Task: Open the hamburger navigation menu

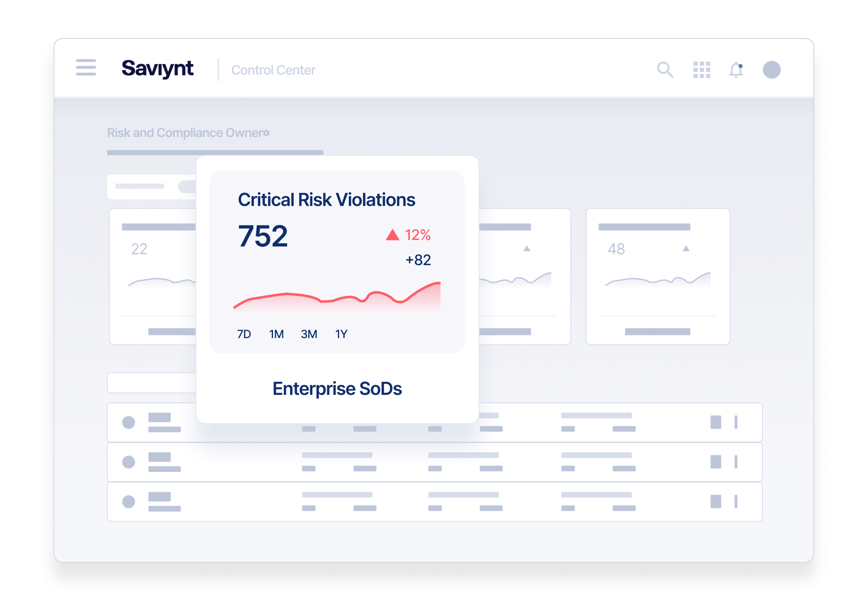Action: [x=86, y=68]
